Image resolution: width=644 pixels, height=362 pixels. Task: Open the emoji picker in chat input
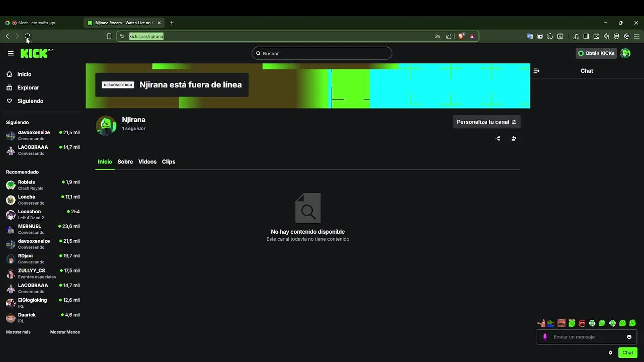pyautogui.click(x=629, y=337)
